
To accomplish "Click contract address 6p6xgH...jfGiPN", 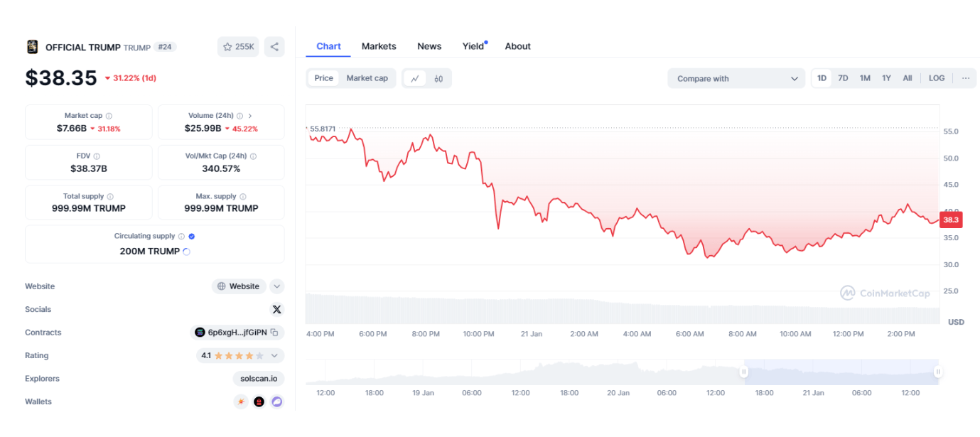I will click(237, 333).
